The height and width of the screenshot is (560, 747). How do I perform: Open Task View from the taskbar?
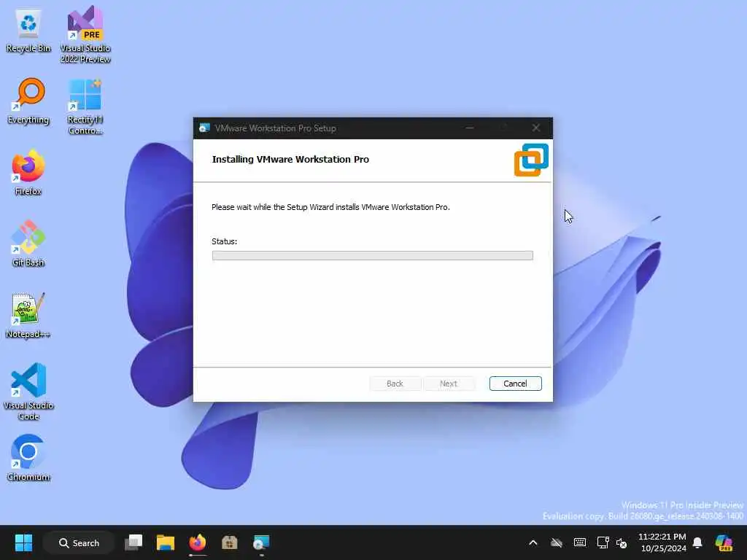(x=133, y=542)
